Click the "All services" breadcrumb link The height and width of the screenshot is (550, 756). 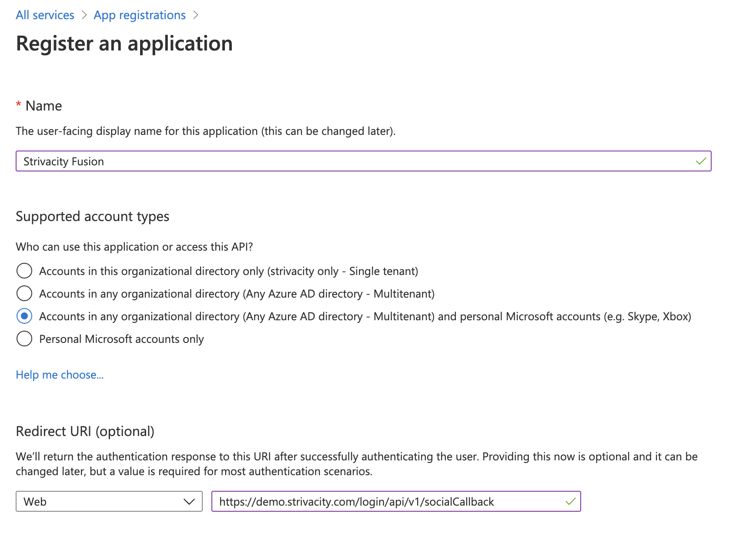click(x=45, y=15)
